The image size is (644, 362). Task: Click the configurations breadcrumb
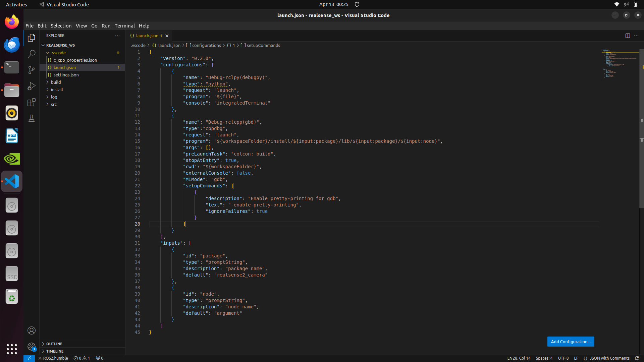point(203,45)
